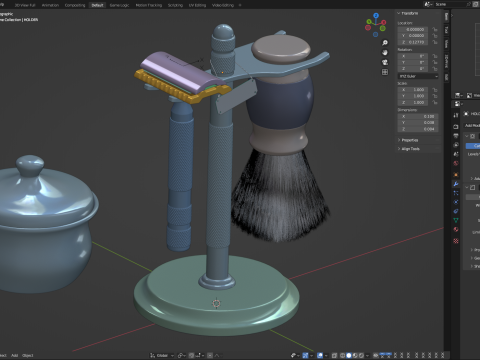The width and height of the screenshot is (480, 360).
Task: Toggle lock on Location Z
Action: (435, 42)
